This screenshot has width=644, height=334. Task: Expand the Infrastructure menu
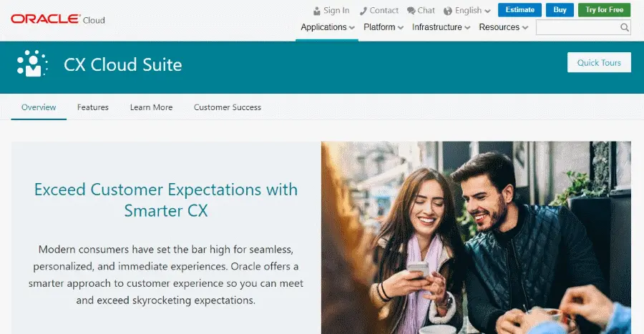(441, 27)
